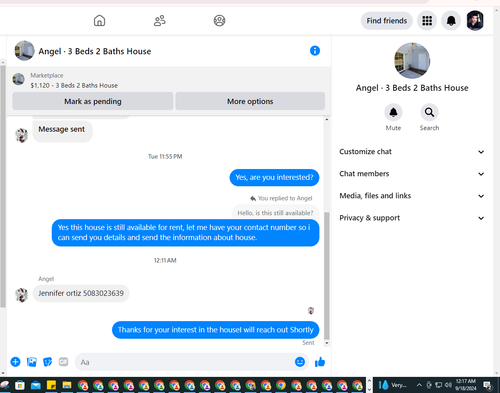Click the chat scrollbar down arrow
Image resolution: width=500 pixels, height=393 pixels.
327,343
